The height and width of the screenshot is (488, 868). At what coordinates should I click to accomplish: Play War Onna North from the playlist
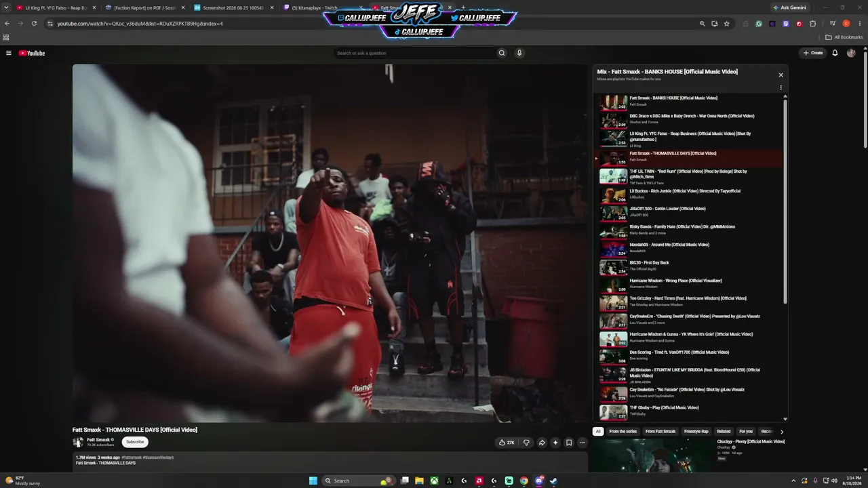[x=688, y=120]
